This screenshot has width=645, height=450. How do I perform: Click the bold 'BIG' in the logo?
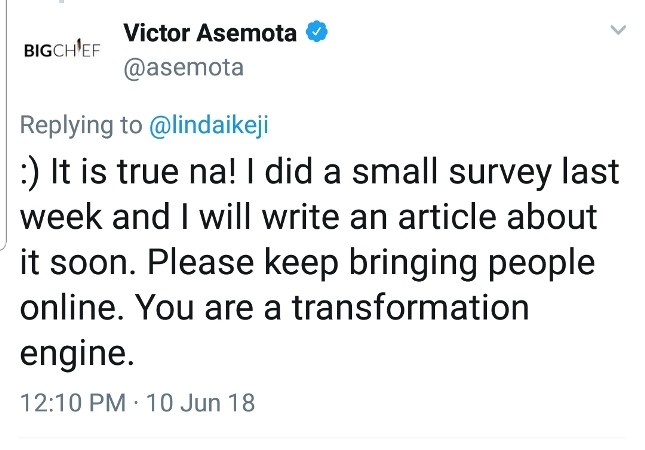pos(38,51)
